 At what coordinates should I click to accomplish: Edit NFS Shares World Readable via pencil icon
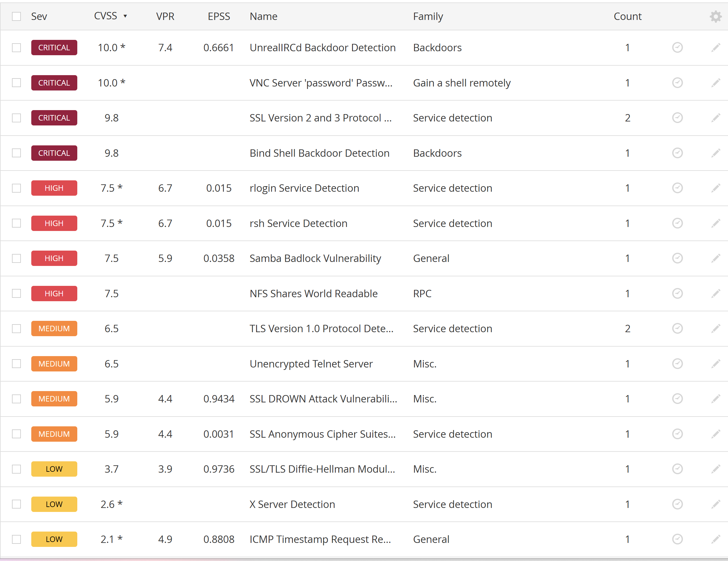click(715, 293)
